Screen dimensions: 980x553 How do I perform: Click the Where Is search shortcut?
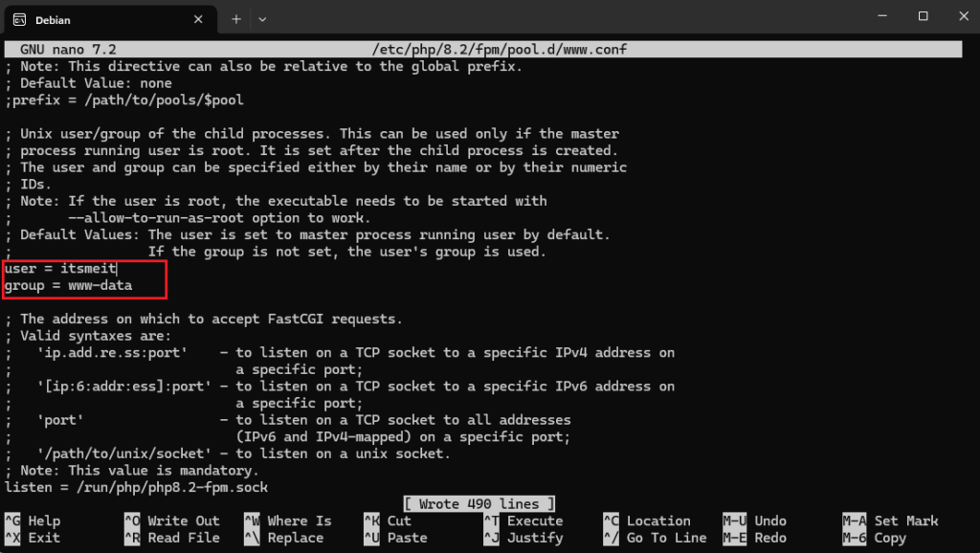click(299, 520)
